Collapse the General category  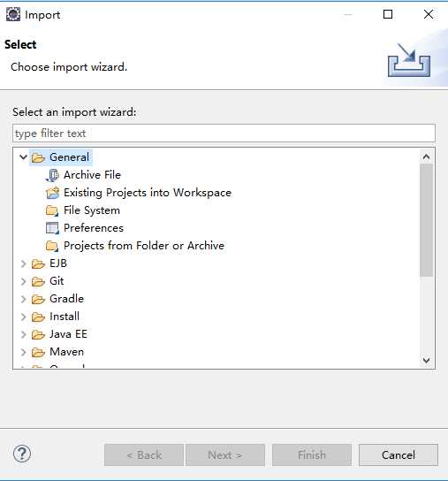(x=23, y=157)
